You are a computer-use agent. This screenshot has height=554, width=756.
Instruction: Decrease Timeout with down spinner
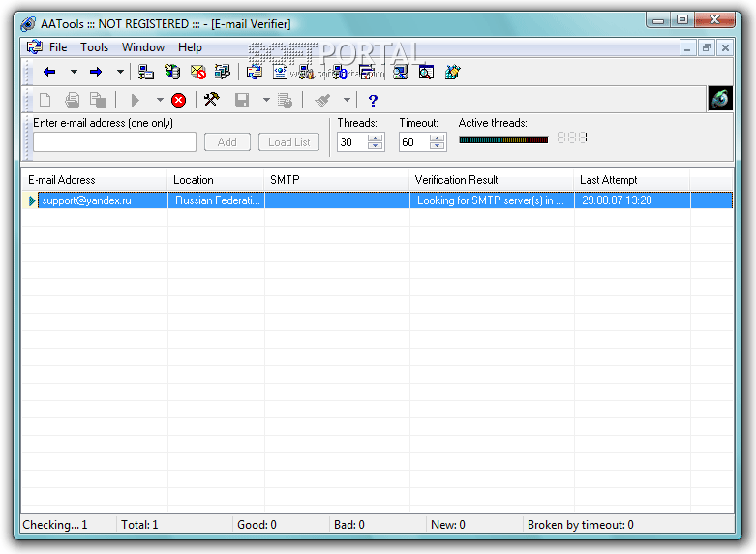(x=437, y=146)
